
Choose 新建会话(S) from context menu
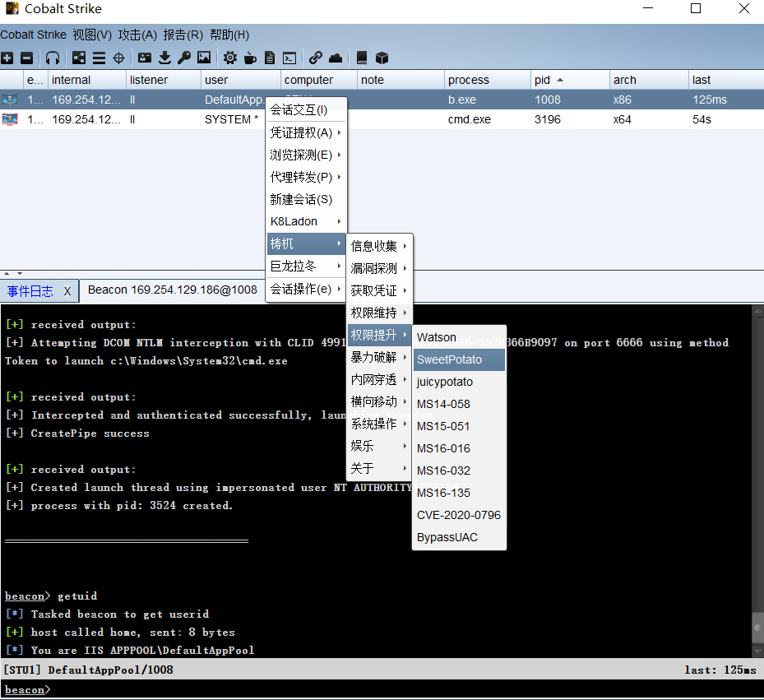(306, 199)
